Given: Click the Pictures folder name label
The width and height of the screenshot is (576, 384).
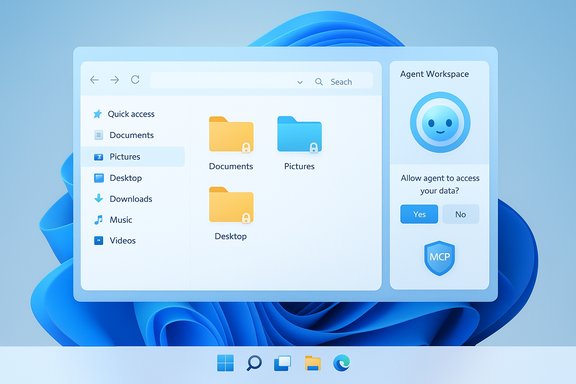Looking at the screenshot, I should pyautogui.click(x=299, y=166).
